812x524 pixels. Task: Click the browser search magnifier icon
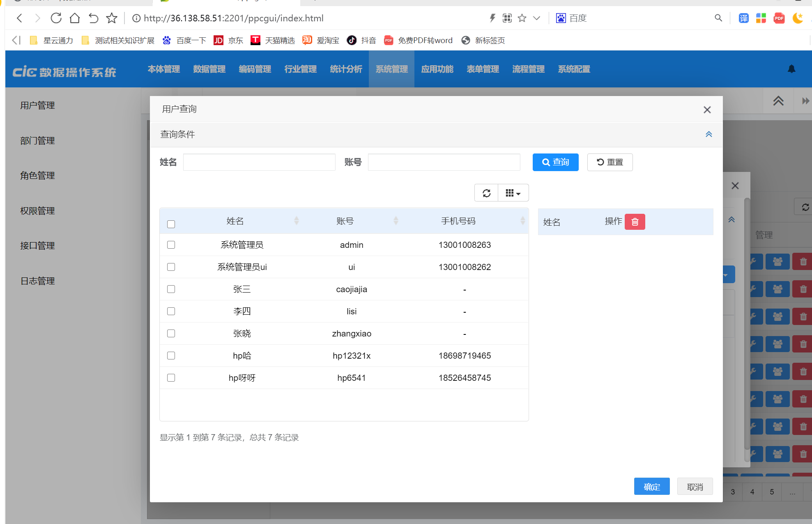coord(718,18)
